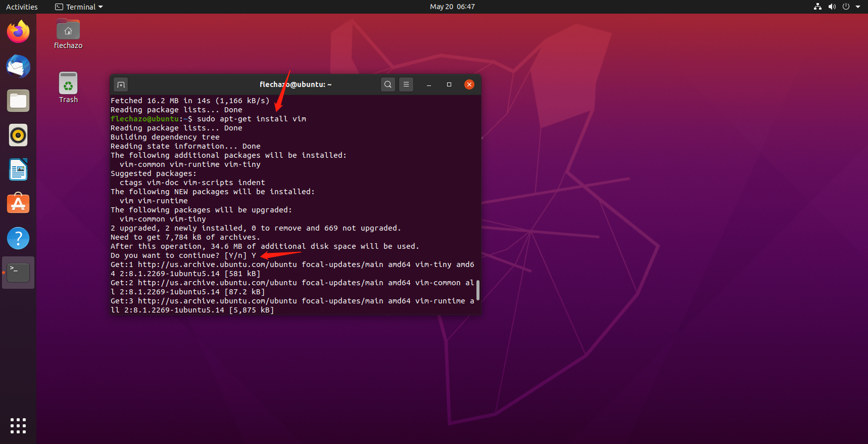Launch Rhythmbox music player

tap(18, 135)
